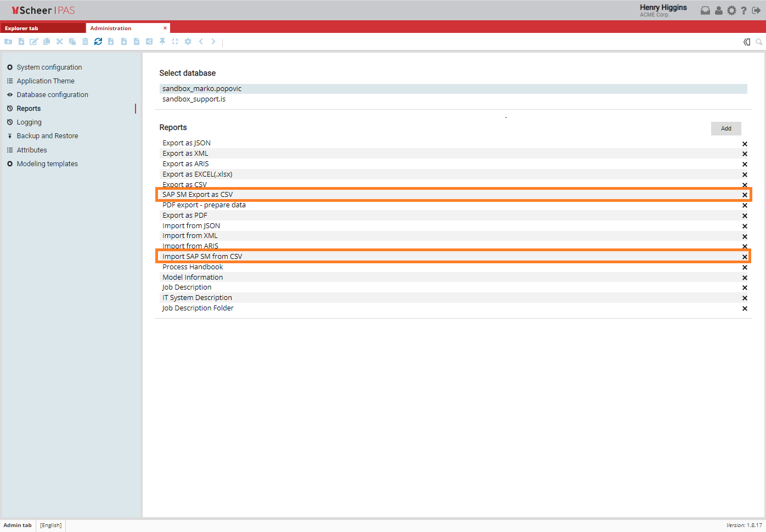Click the Add button in Reports
Screen dimensions: 766x532
pos(725,128)
